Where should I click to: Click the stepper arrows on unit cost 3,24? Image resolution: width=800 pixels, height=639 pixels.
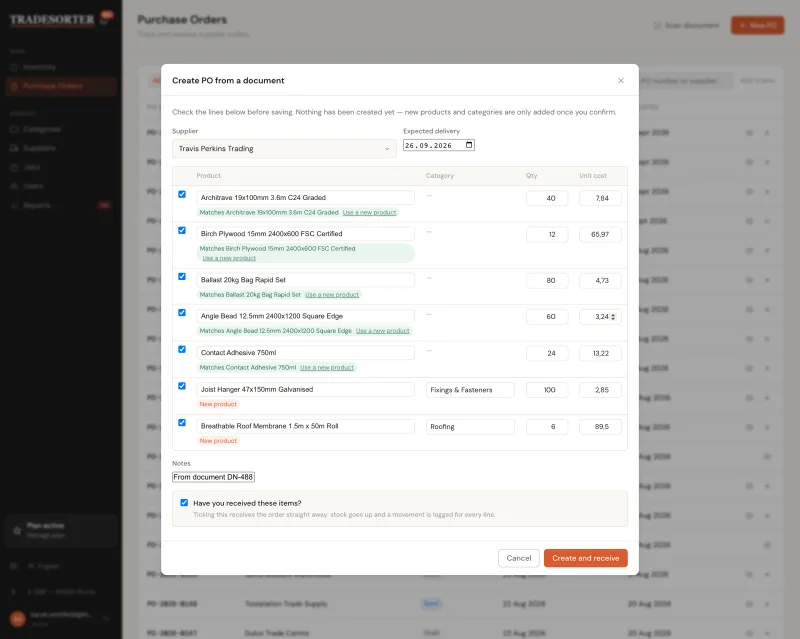point(613,317)
